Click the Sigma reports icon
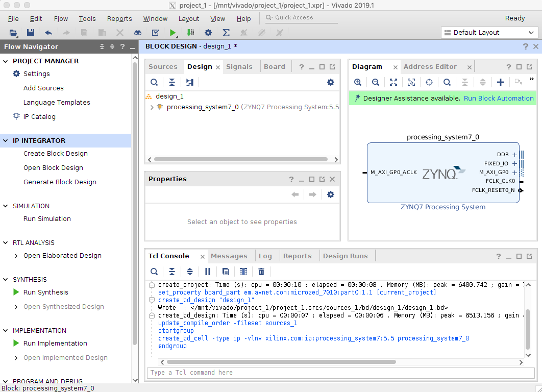This screenshot has width=542, height=392. pos(226,33)
